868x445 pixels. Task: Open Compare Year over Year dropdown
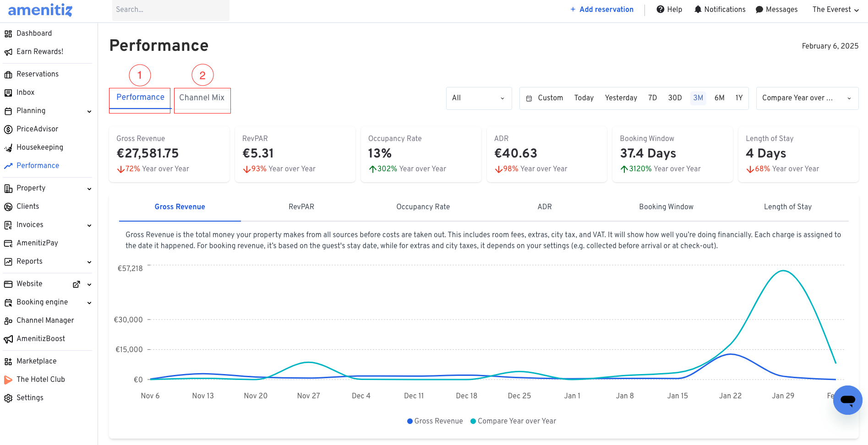807,98
